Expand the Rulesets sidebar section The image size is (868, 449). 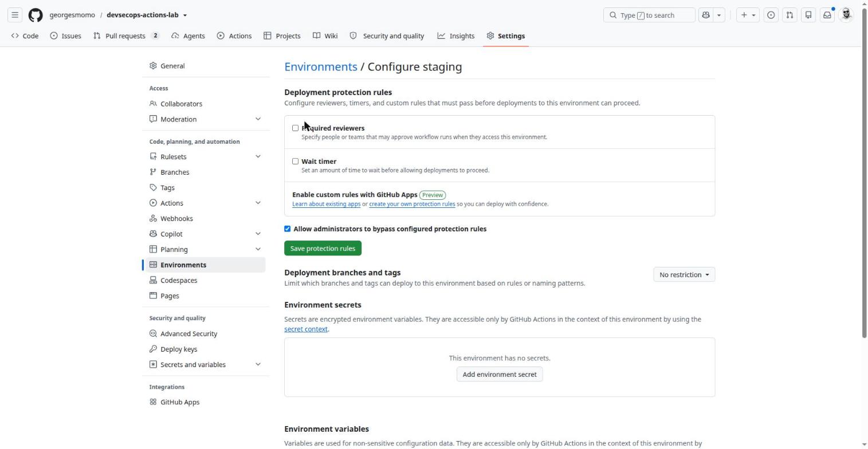click(x=258, y=156)
